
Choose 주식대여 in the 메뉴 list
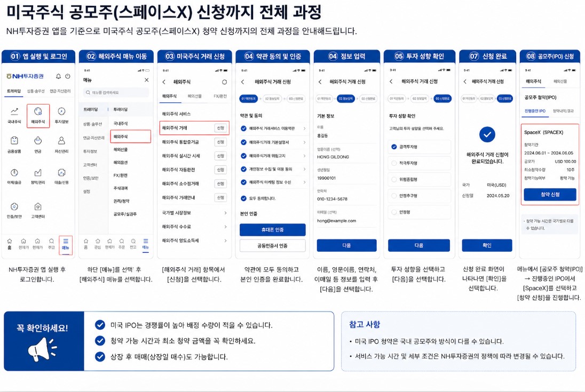[121, 188]
